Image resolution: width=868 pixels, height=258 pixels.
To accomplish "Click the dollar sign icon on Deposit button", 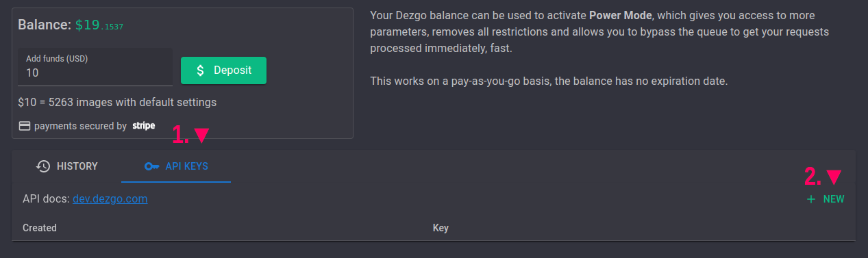I will click(x=200, y=70).
